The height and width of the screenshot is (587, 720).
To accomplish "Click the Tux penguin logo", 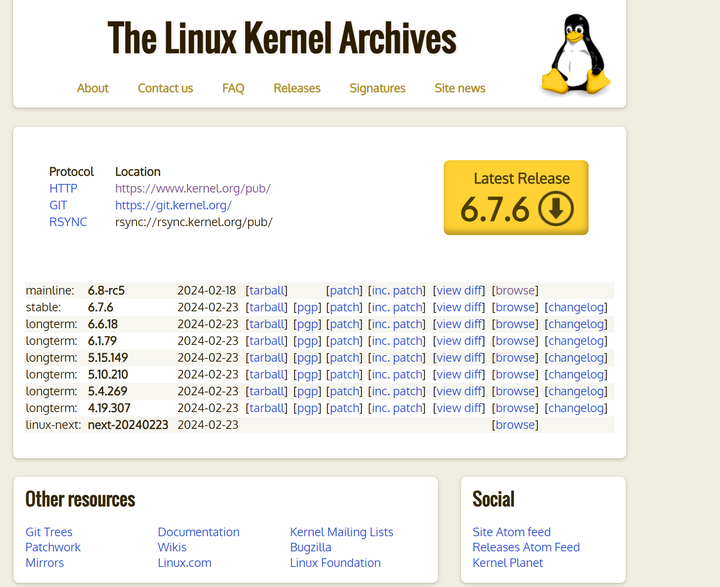I will (x=576, y=55).
